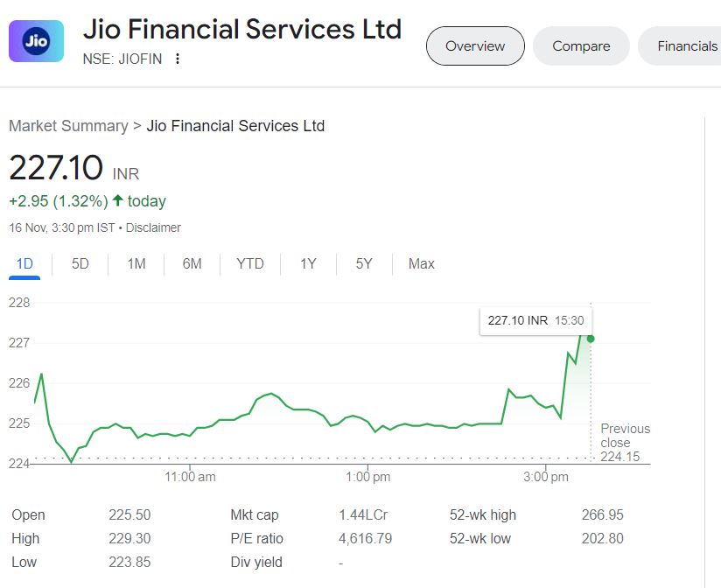Select the Overview tab
721x588 pixels.
475,46
